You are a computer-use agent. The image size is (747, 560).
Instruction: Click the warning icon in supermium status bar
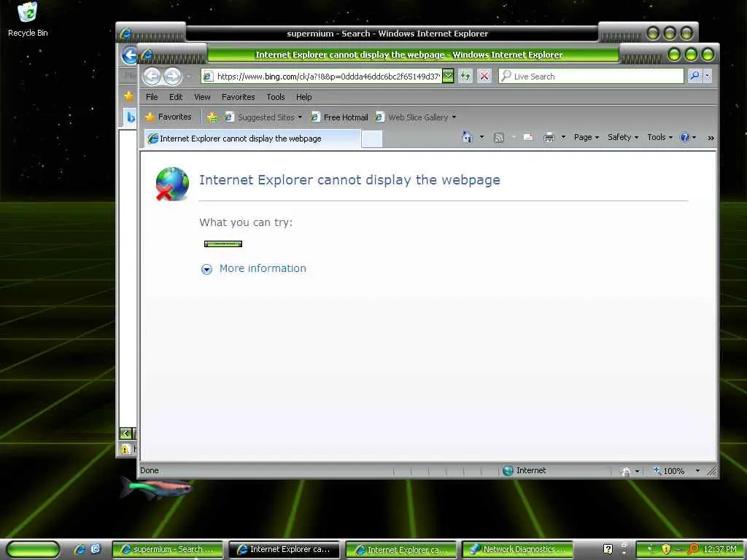pos(125,448)
